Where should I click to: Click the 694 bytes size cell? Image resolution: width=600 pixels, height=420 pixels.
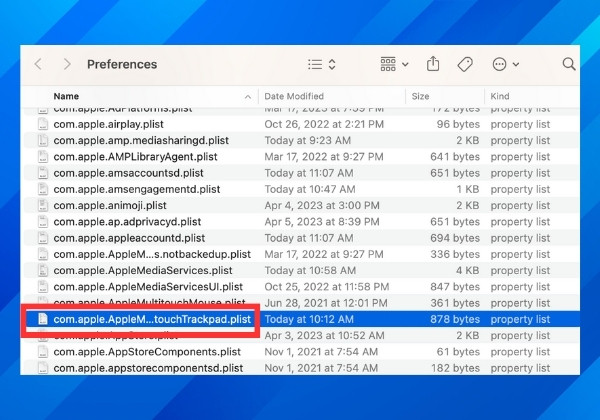tap(455, 238)
